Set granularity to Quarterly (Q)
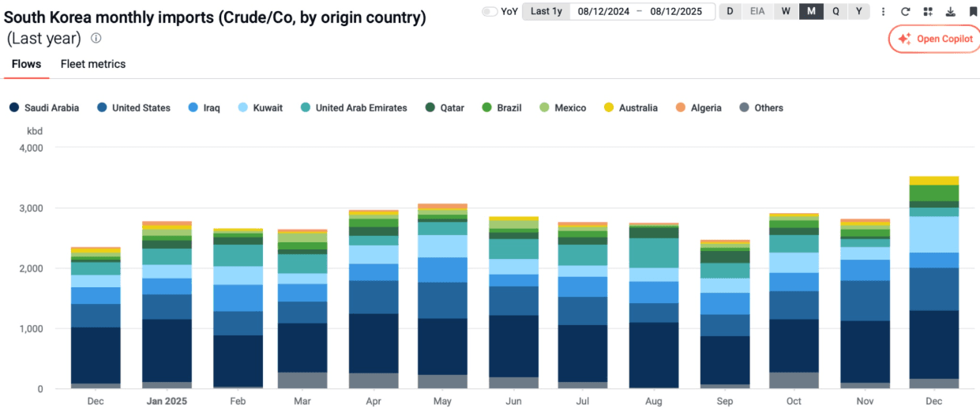Viewport: 980px width, 412px height. click(x=835, y=12)
